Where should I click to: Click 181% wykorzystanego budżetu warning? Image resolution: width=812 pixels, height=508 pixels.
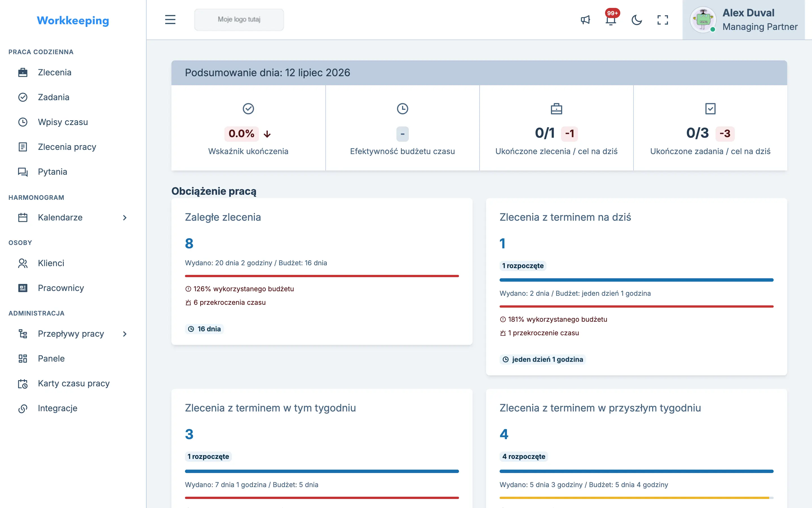[554, 319]
